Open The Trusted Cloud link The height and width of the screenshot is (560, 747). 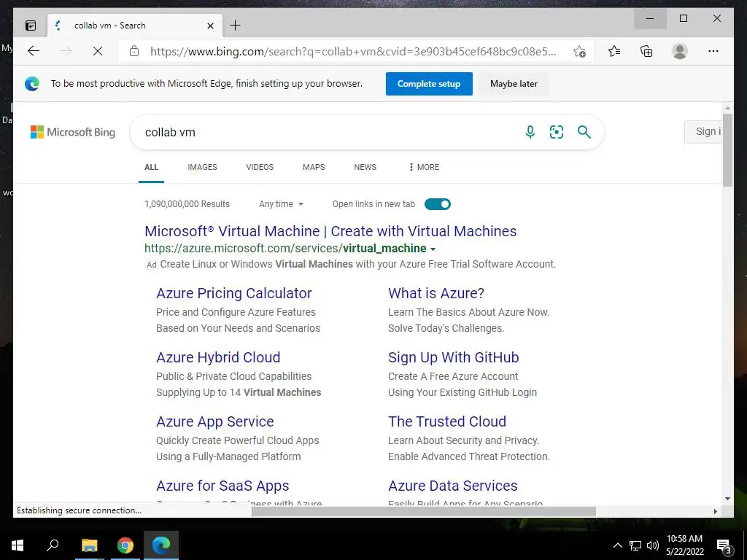click(447, 422)
